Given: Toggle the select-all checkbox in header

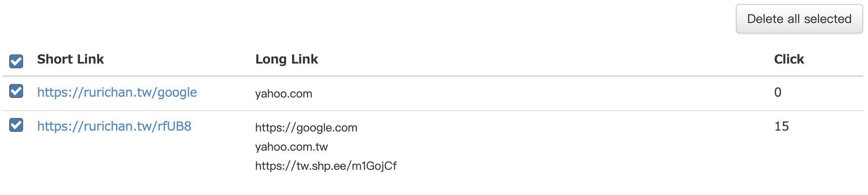Looking at the screenshot, I should 16,61.
